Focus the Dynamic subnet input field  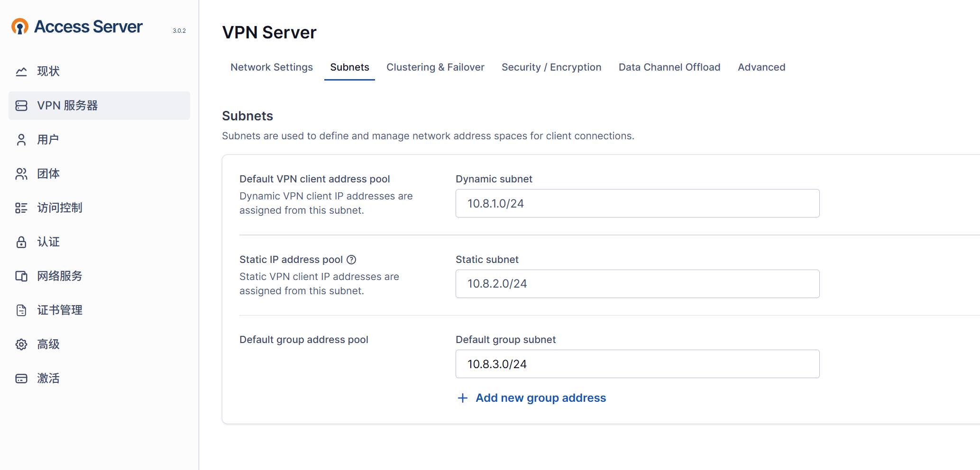coord(637,204)
